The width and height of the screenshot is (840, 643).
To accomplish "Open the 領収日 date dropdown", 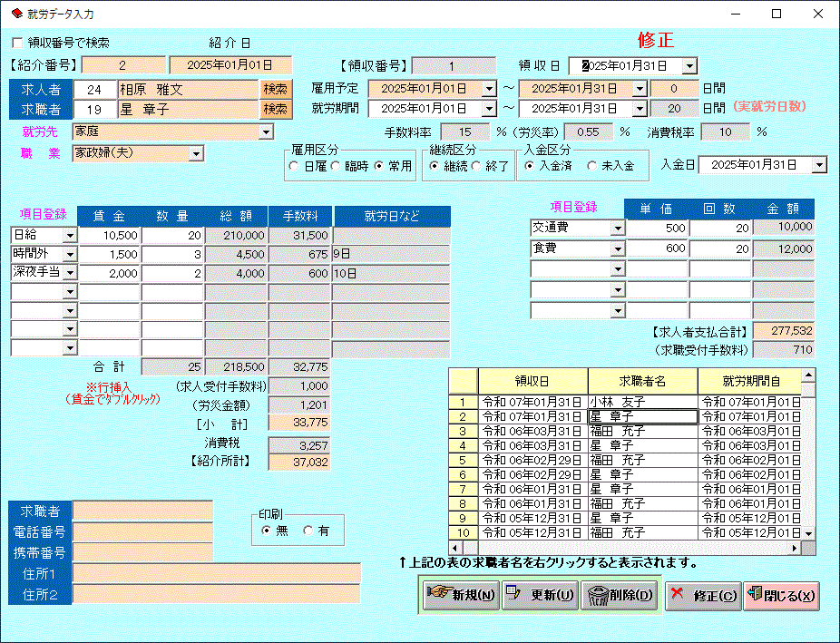I will click(x=689, y=66).
